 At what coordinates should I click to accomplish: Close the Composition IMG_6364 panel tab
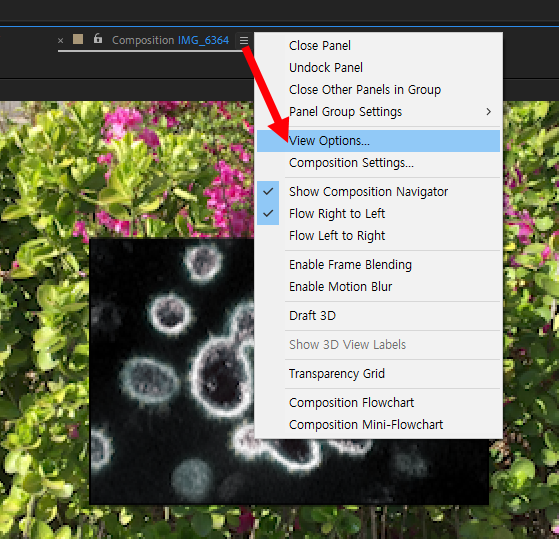61,41
